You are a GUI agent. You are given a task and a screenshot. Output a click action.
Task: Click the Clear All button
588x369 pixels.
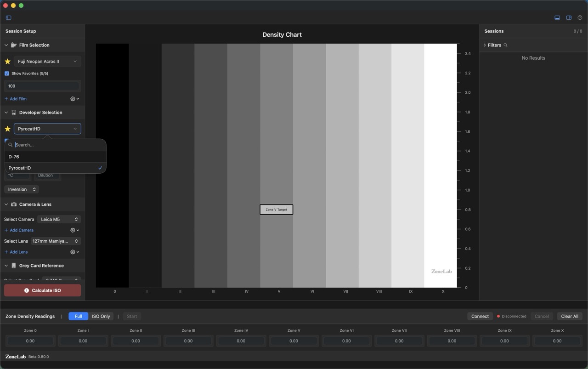(x=570, y=316)
